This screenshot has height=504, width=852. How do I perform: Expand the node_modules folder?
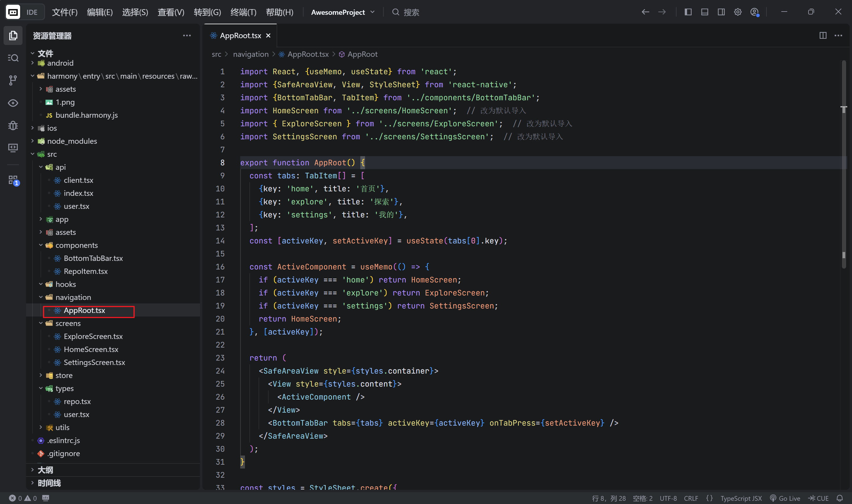(72, 141)
